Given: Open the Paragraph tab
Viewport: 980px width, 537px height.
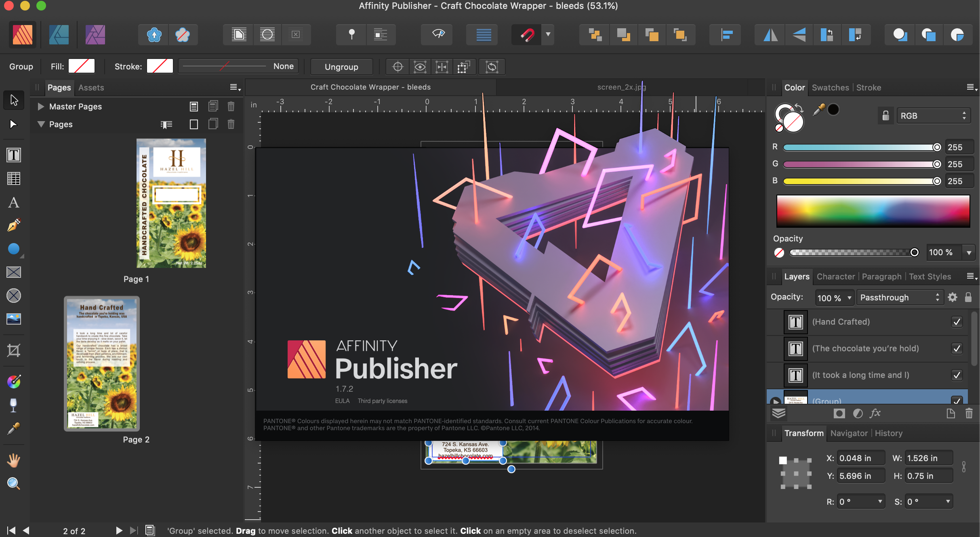Looking at the screenshot, I should tap(881, 277).
